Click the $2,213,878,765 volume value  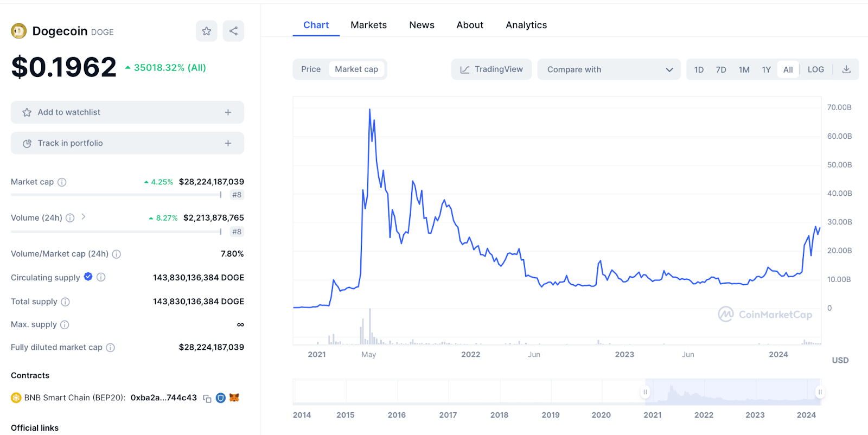[214, 217]
